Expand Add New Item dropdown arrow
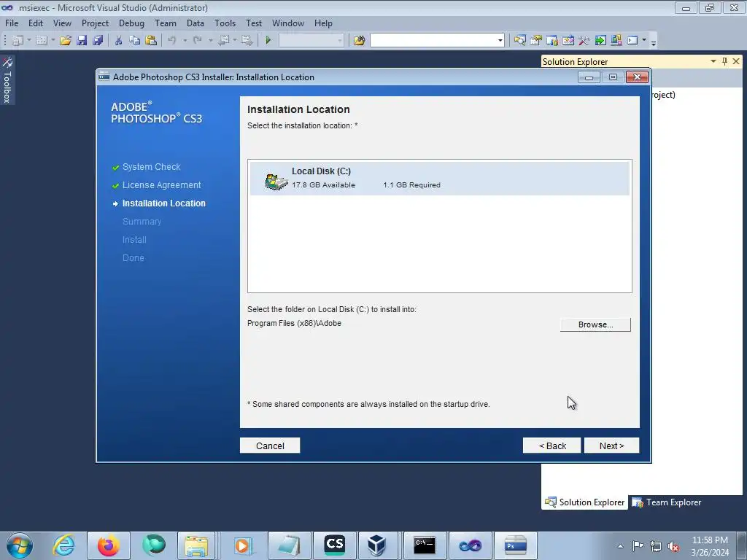The height and width of the screenshot is (560, 747). coord(53,41)
